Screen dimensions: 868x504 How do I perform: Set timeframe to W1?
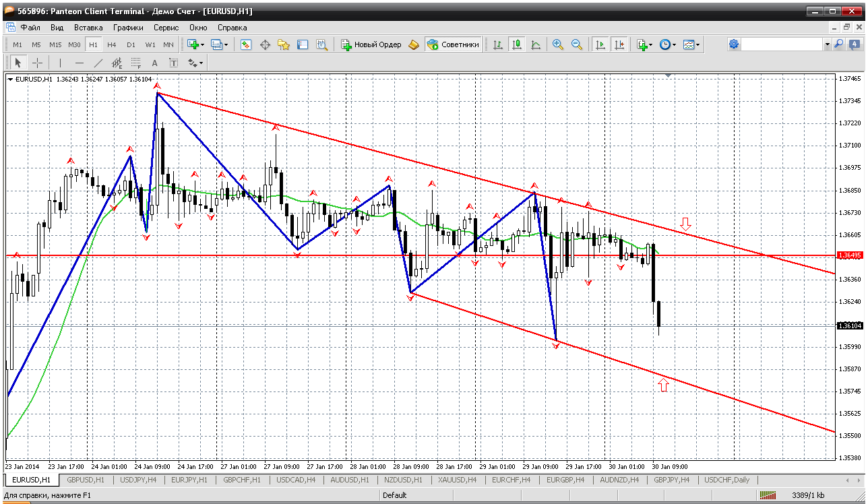click(150, 44)
